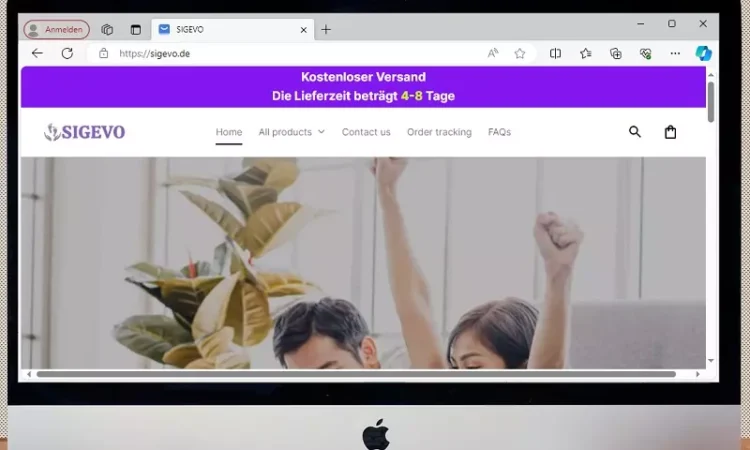750x450 pixels.
Task: View site information lock icon
Action: pos(103,53)
